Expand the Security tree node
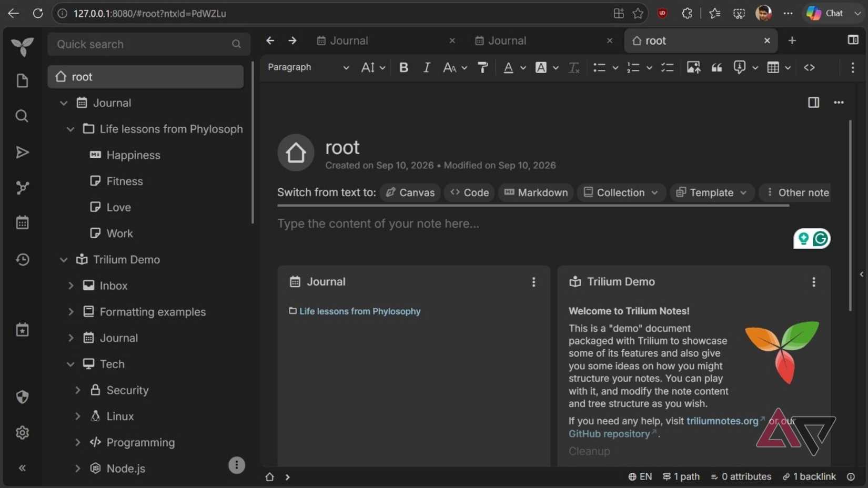 pos(77,390)
